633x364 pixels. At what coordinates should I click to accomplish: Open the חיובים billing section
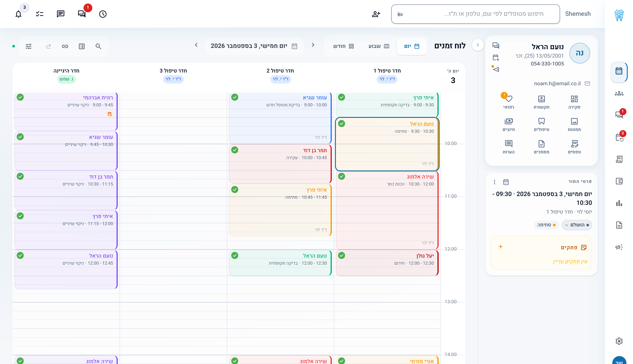pyautogui.click(x=509, y=124)
